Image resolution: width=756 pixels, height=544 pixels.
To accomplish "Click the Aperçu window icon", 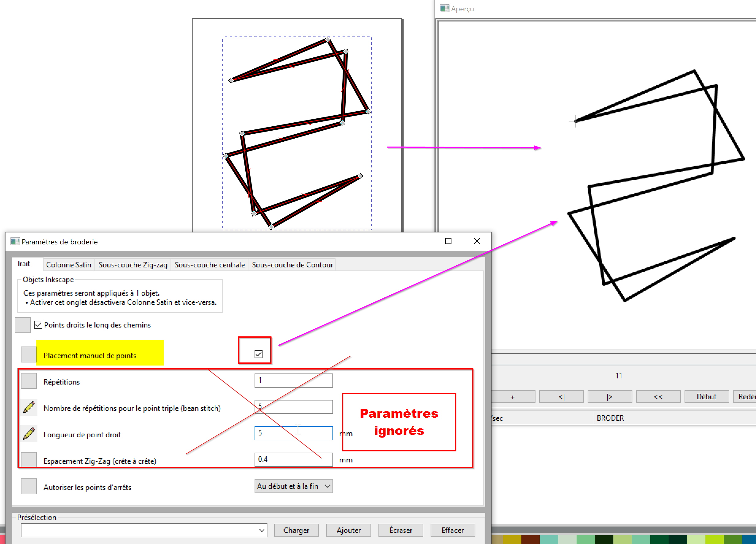I will pos(444,8).
